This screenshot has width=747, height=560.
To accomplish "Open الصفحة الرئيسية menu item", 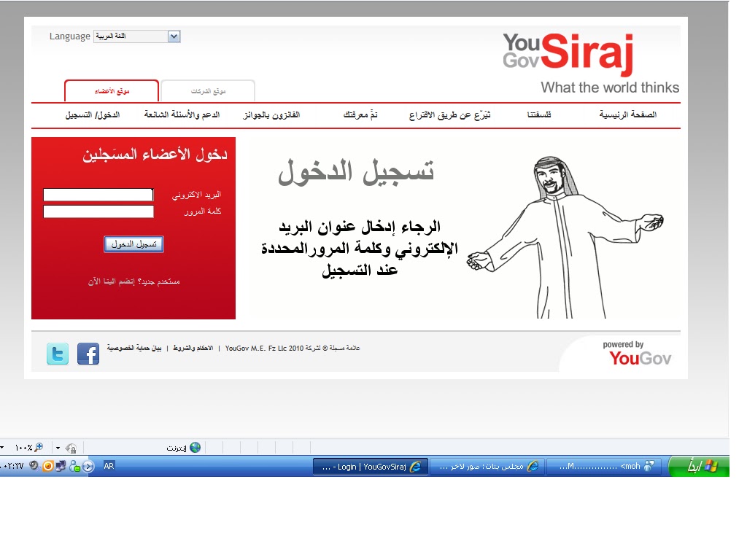I will pyautogui.click(x=627, y=114).
